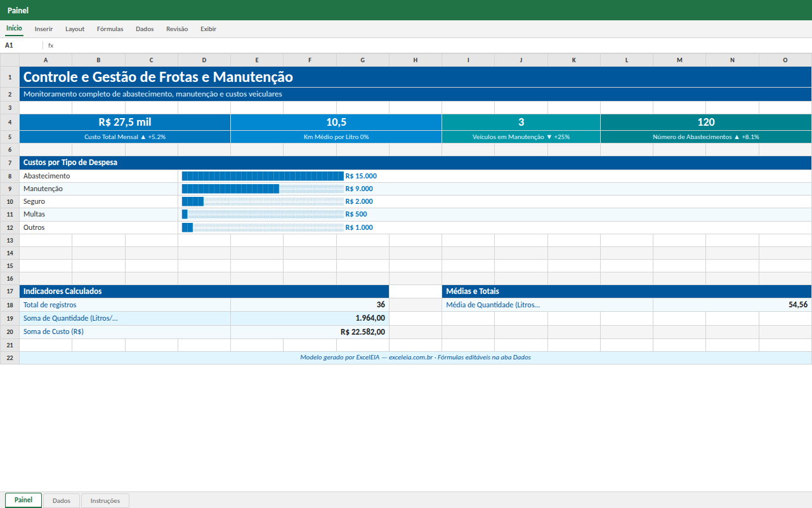Select the Abastecimento row label
The image size is (812, 508).
point(99,177)
